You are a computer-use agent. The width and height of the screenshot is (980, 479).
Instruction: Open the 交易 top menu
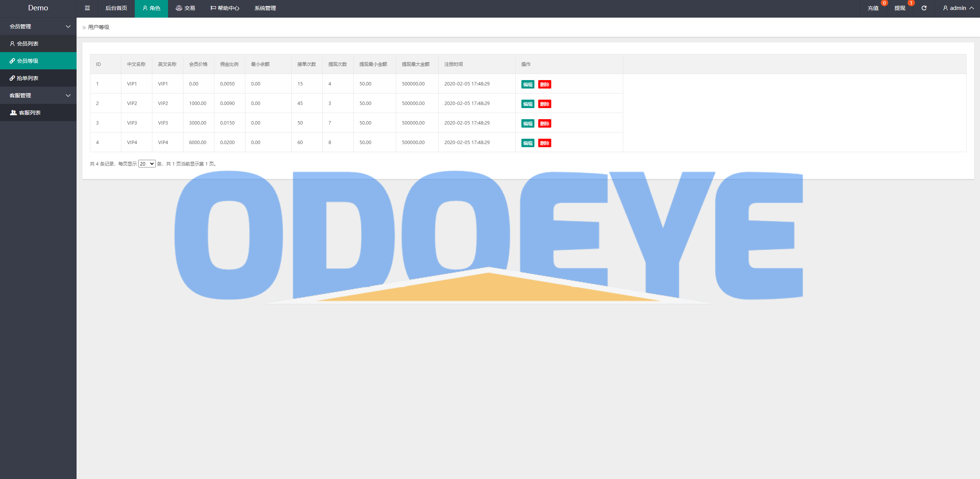point(185,8)
